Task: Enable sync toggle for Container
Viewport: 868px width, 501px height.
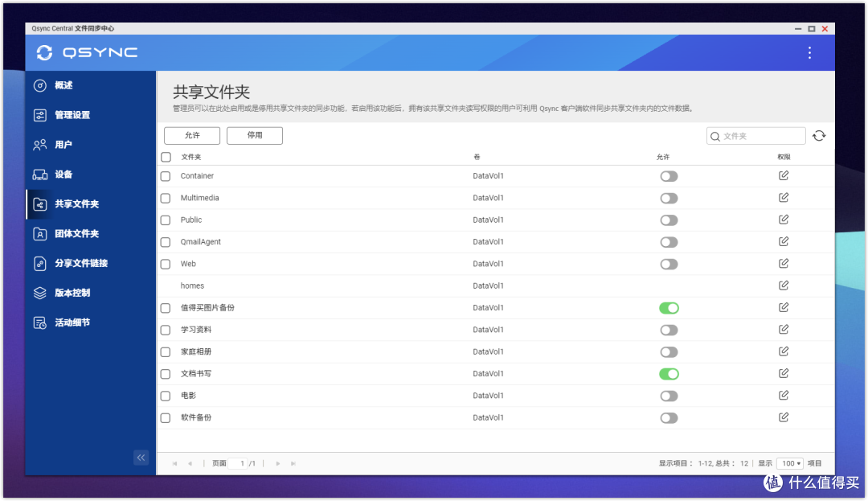Action: [669, 176]
